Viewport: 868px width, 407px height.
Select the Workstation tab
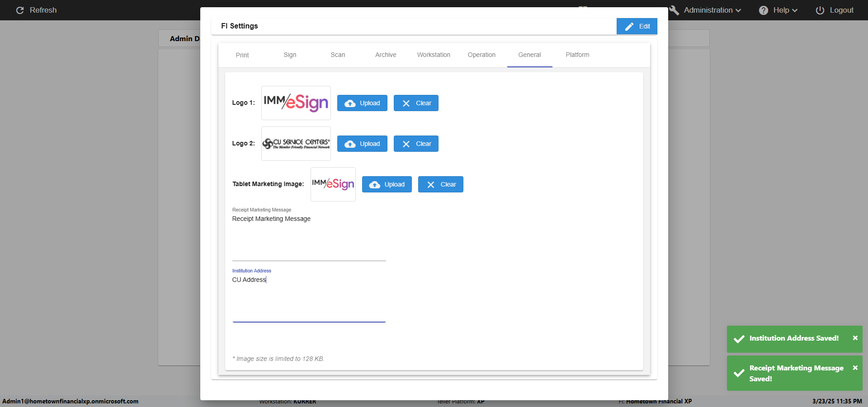[x=434, y=55]
